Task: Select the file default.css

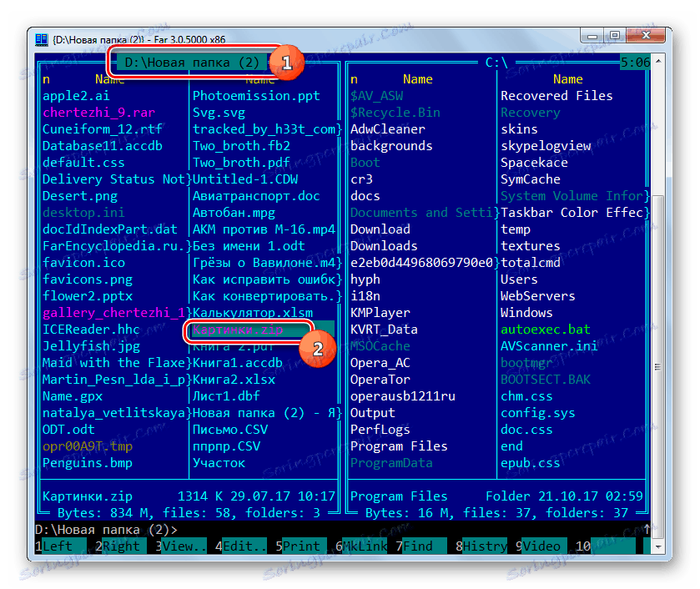Action: (83, 163)
